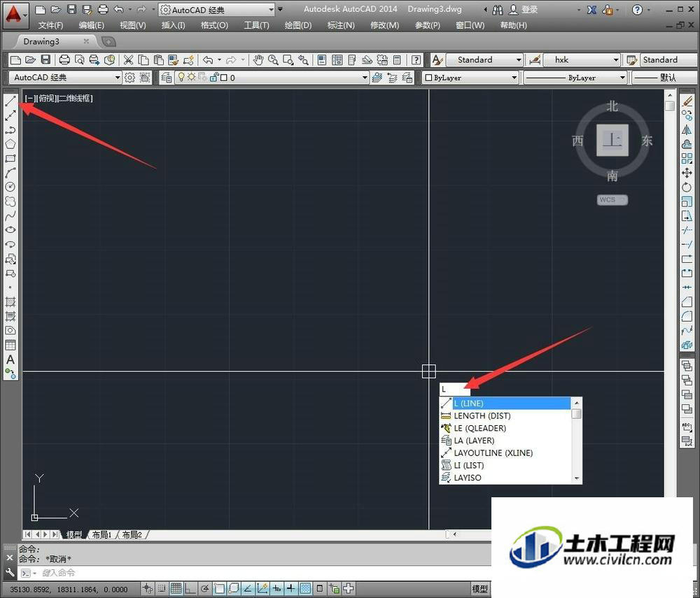700x598 pixels.
Task: Switch to the 布局2 layout tab
Action: (x=132, y=534)
